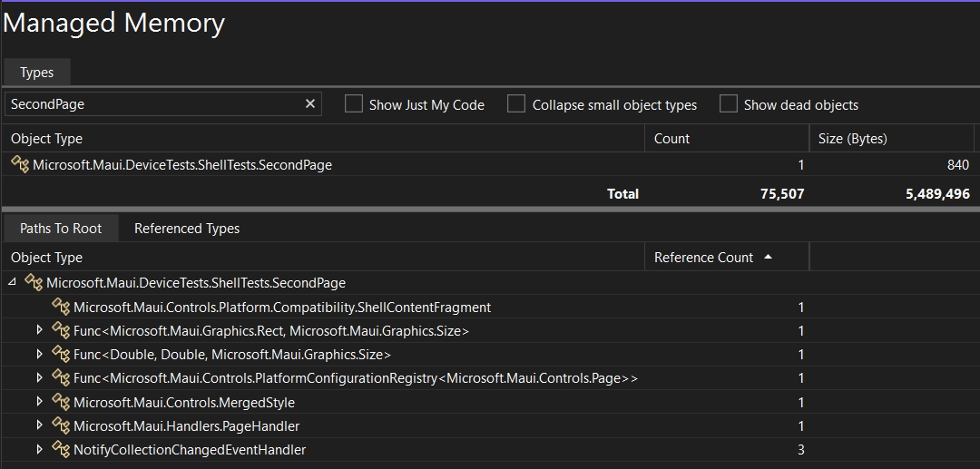Click the icon beside Func<Double, Double, Size>

61,355
